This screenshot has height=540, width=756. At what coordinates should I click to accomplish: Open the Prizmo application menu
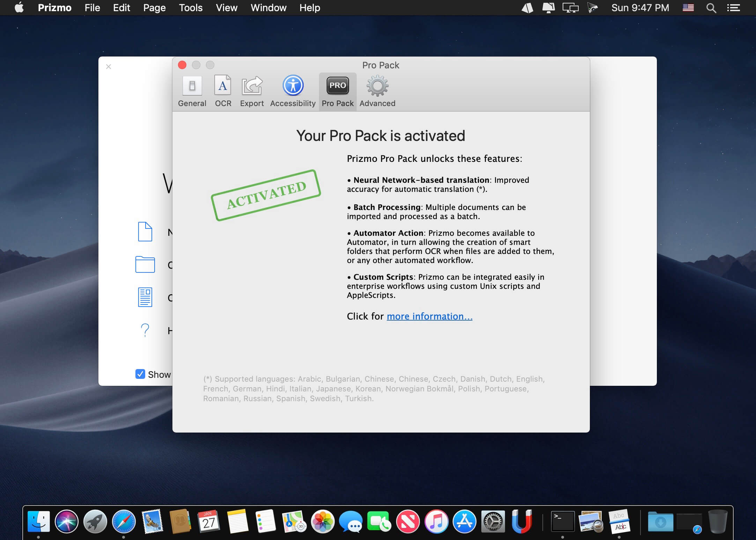(55, 8)
